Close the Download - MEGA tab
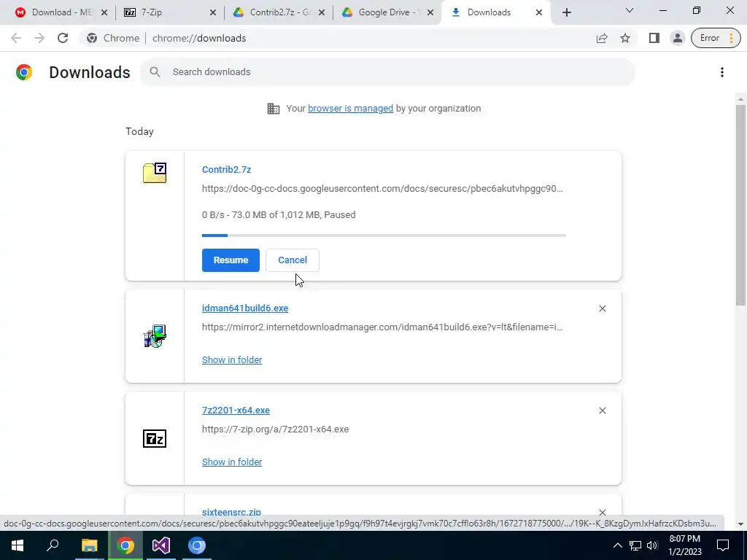This screenshot has width=747, height=560. tap(104, 12)
